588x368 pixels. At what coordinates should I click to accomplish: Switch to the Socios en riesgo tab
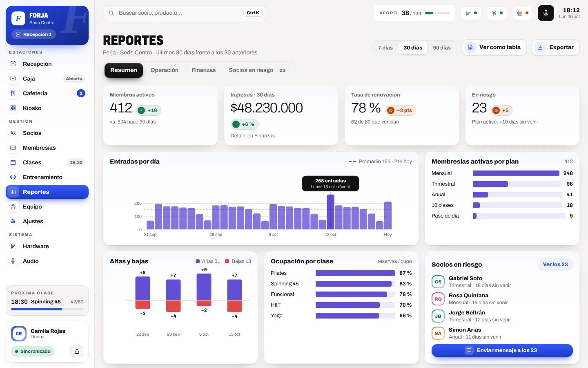[x=258, y=70]
